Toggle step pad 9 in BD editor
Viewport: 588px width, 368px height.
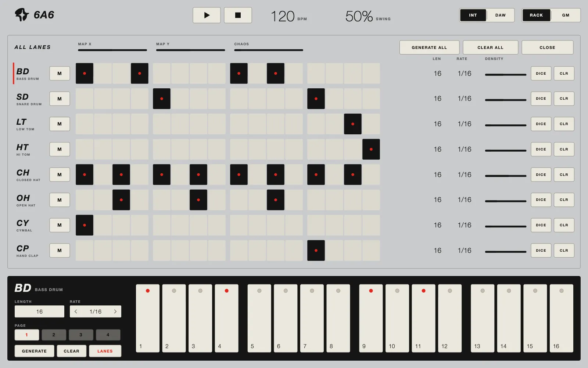[x=371, y=318]
